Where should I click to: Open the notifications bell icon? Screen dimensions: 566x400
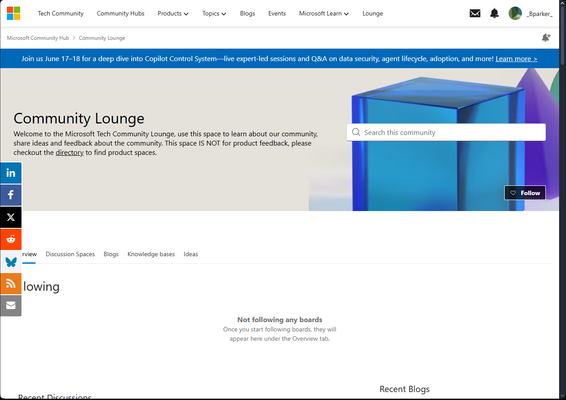(494, 13)
